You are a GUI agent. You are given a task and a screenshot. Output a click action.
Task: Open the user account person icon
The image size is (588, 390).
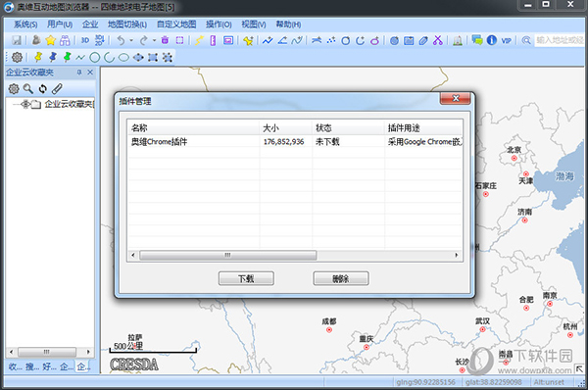pyautogui.click(x=36, y=40)
